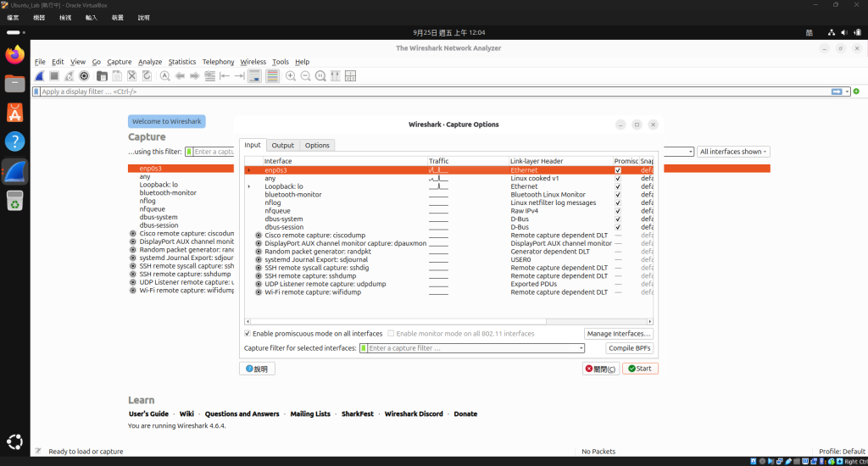Open User's Guide link under Learn
This screenshot has height=466, width=868.
click(x=148, y=414)
